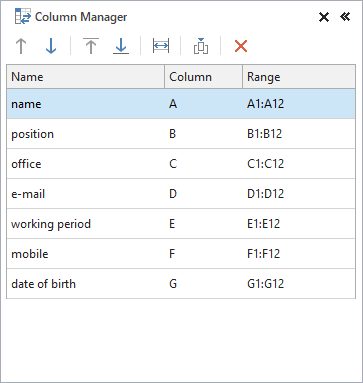Click the Column Manager title icon

(23, 17)
